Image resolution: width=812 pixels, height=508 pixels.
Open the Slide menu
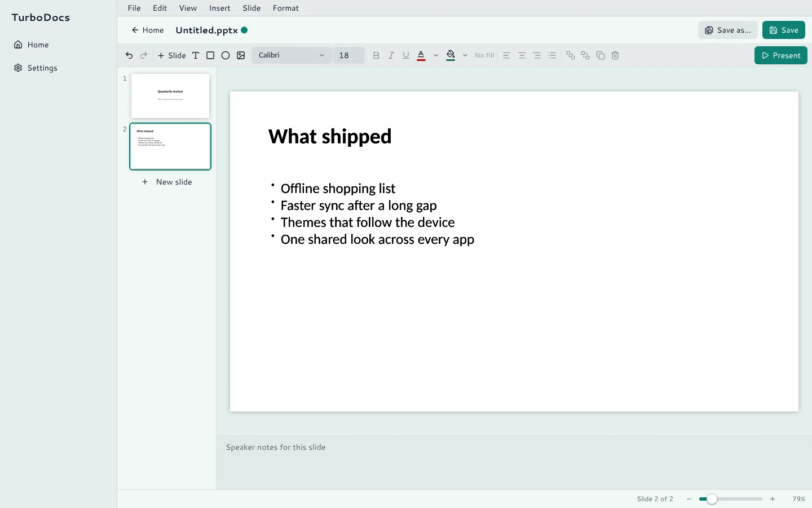(251, 8)
